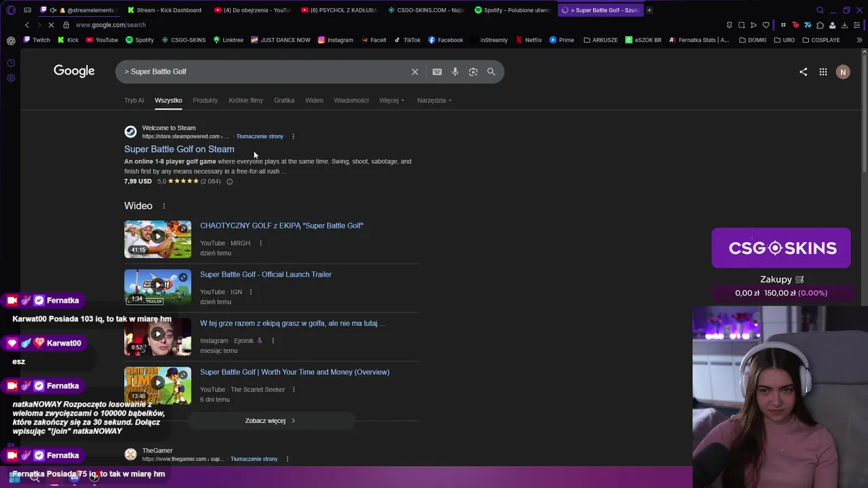Select the Produkty search tab
This screenshot has width=868, height=488.
205,100
